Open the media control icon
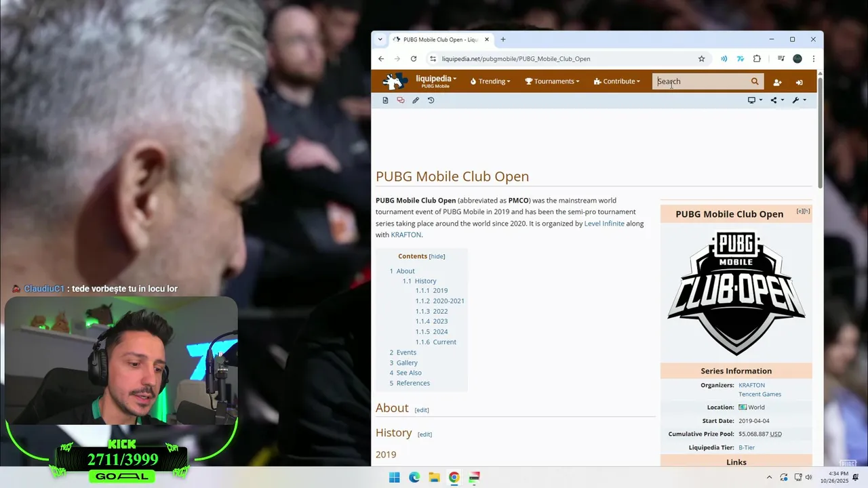The width and height of the screenshot is (868, 488). pos(781,59)
